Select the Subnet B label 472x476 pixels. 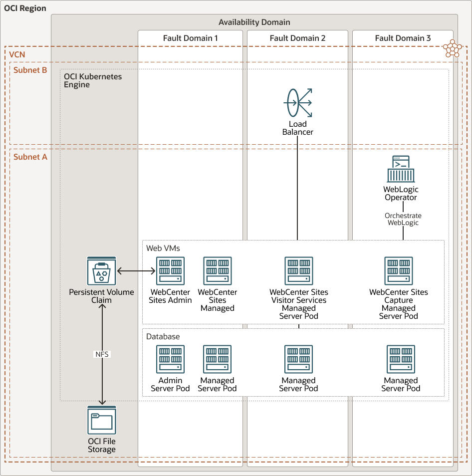30,70
